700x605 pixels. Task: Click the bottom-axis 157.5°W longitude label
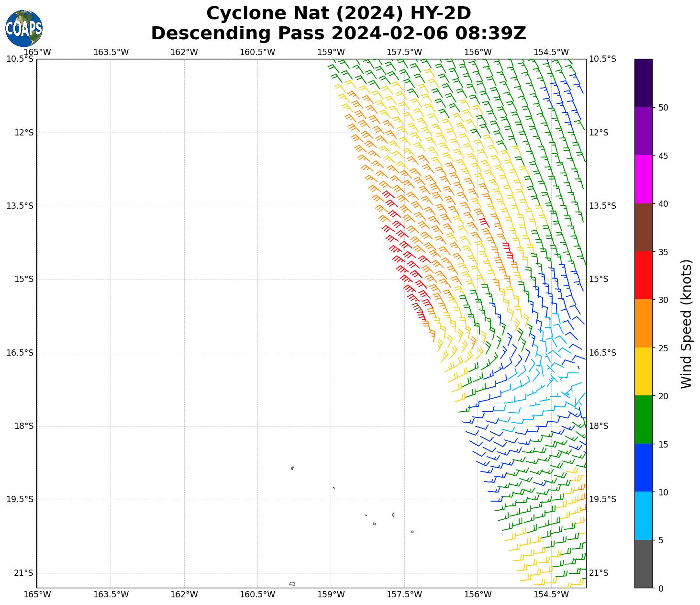pos(404,594)
